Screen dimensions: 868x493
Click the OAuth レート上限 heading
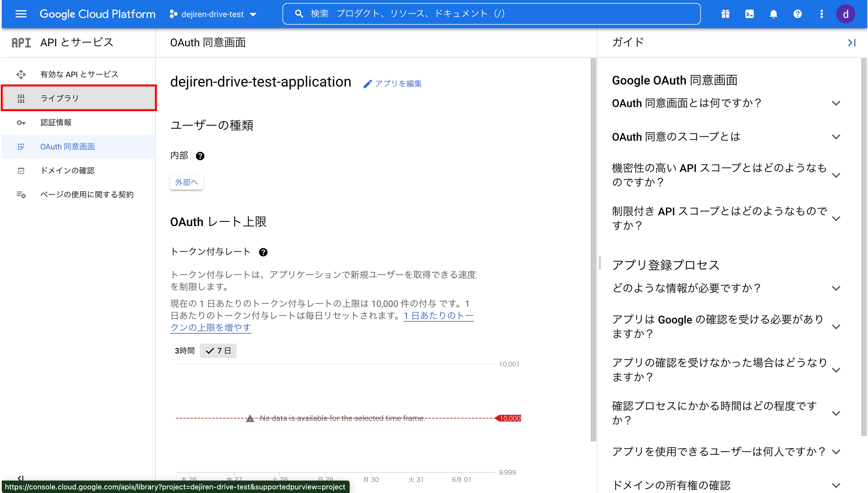[218, 222]
